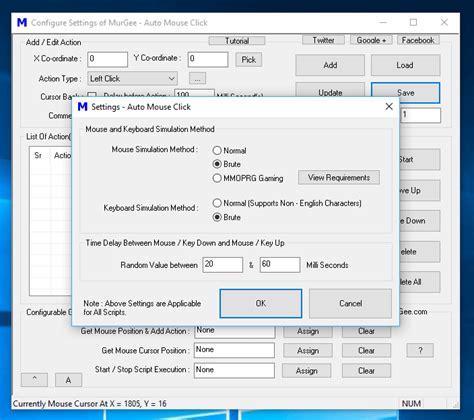Open the Action Type dropdown showing Left Click
The width and height of the screenshot is (474, 420).
coord(132,79)
